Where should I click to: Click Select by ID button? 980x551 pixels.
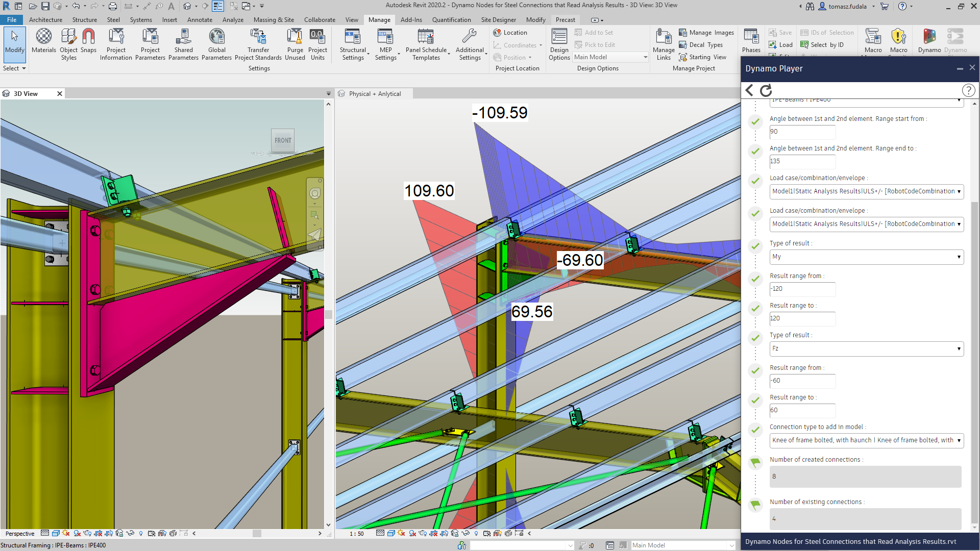click(x=822, y=45)
